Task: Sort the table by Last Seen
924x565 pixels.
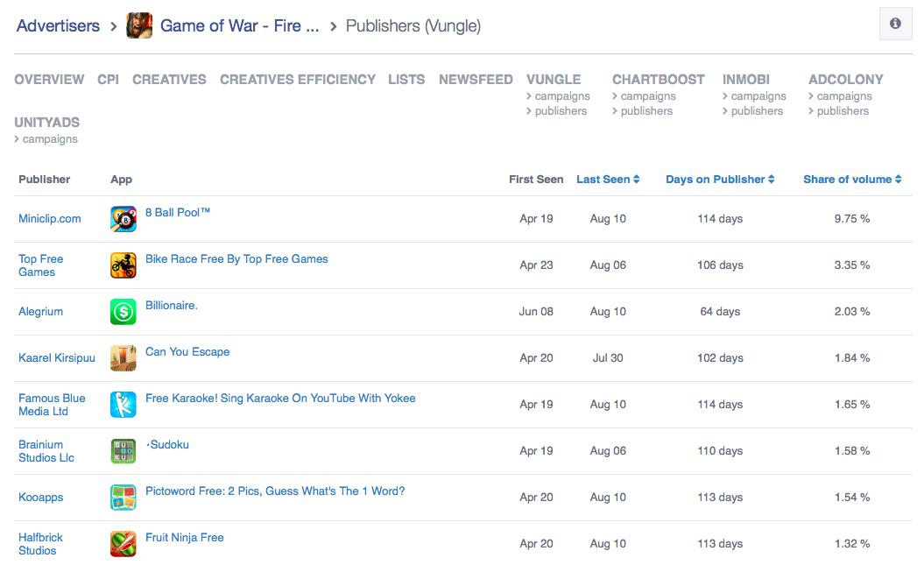Action: coord(608,179)
